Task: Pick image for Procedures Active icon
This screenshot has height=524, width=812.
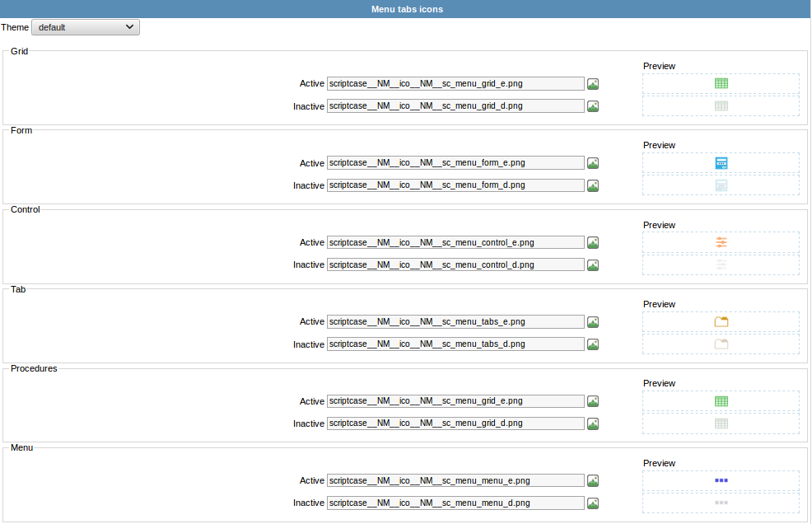Action: [593, 401]
